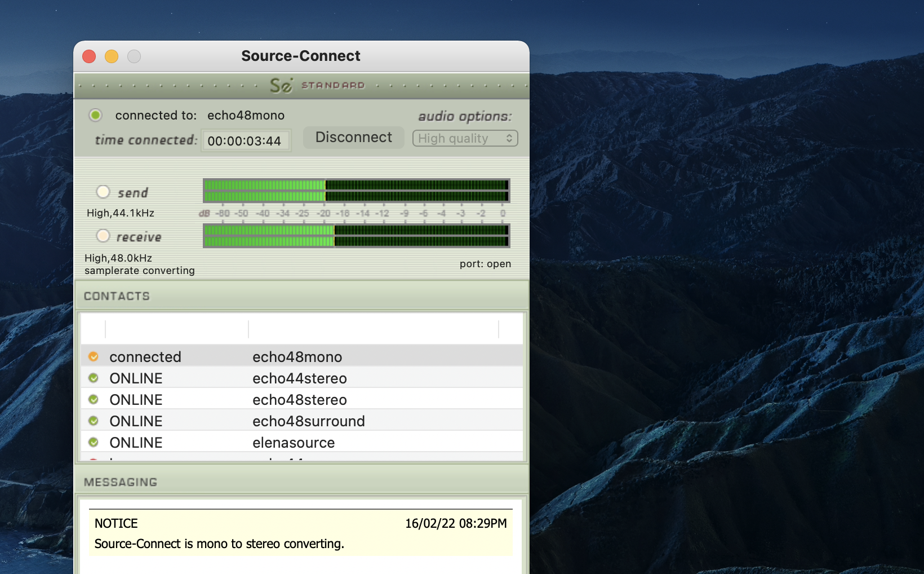Minimize the Source-Connect window with yellow button

(x=112, y=56)
